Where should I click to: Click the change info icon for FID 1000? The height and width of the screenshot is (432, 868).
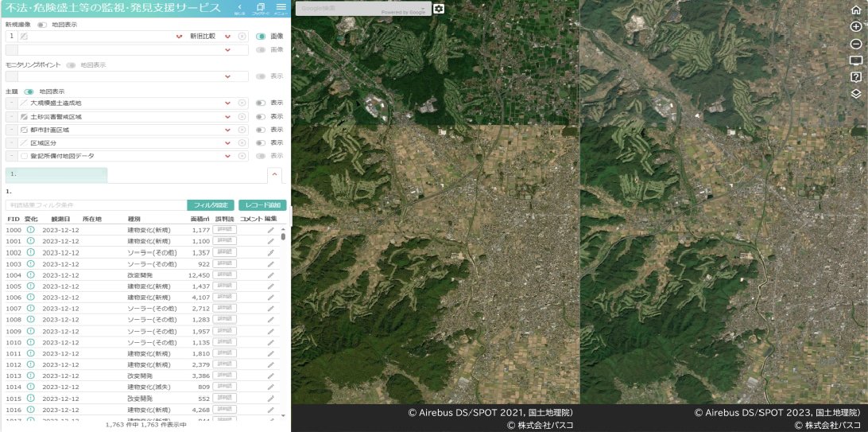pyautogui.click(x=31, y=230)
